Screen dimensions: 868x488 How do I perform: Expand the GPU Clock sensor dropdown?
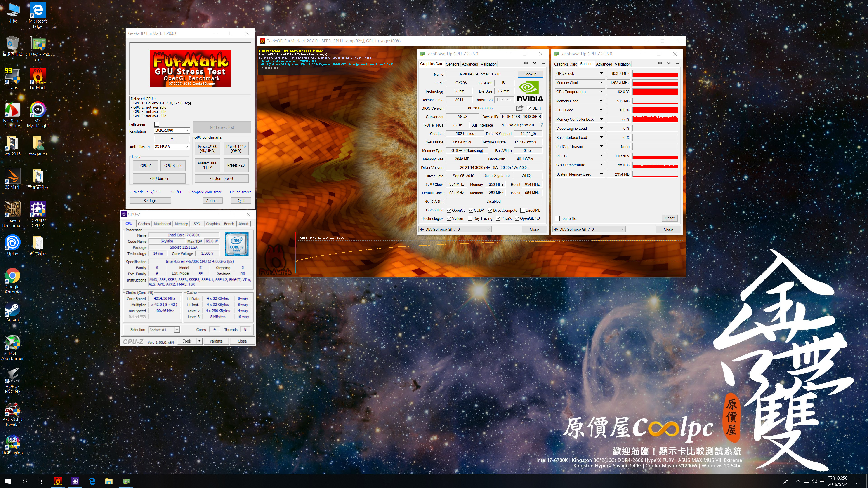(x=601, y=73)
